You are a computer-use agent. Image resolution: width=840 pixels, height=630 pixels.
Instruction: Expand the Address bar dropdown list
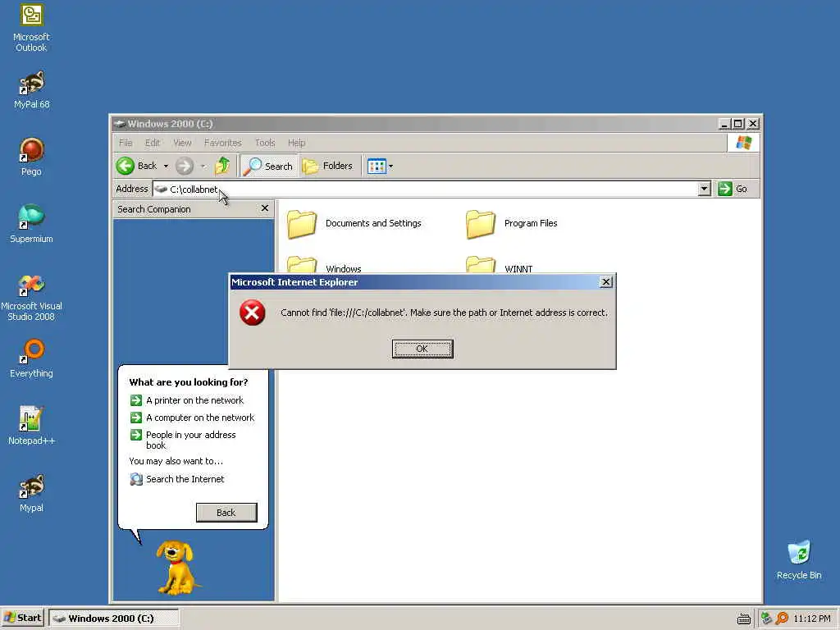[705, 189]
